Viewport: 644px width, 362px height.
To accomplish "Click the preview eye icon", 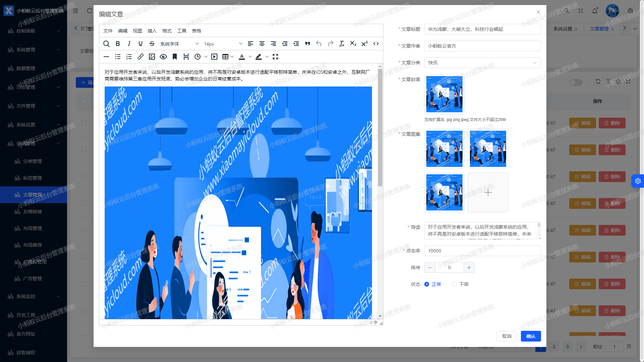I will (x=163, y=57).
